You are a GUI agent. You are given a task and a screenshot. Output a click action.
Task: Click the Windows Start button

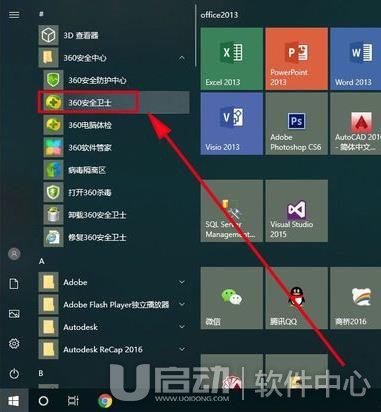(x=14, y=401)
